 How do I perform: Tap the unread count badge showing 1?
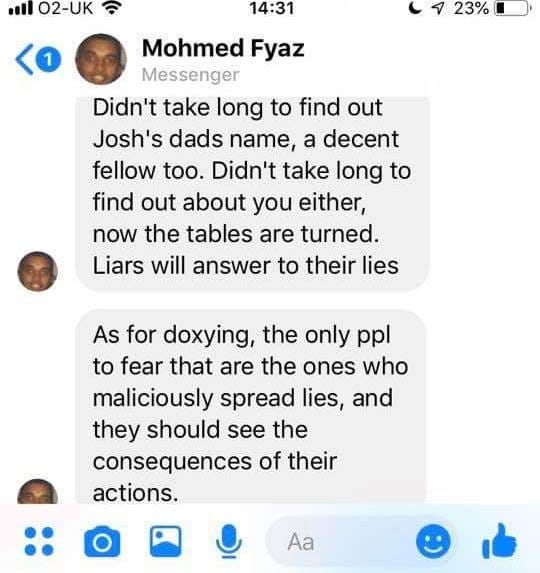pos(49,59)
